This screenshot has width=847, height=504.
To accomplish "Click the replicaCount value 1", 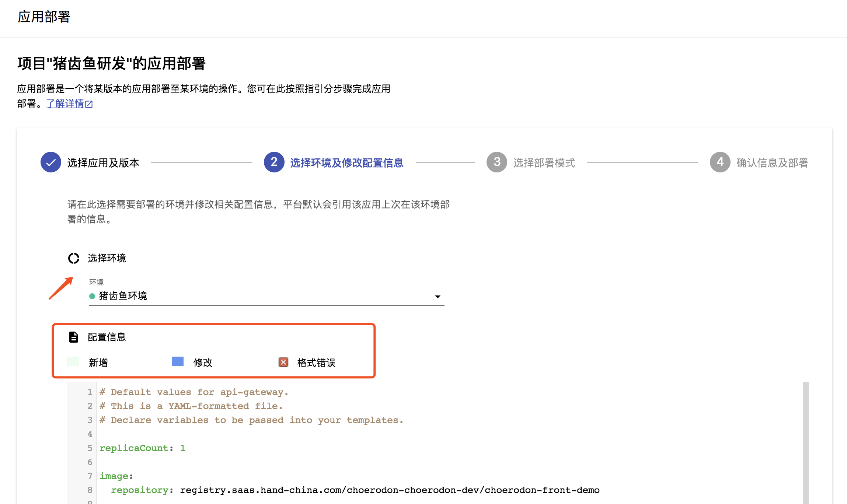I will pos(183,448).
